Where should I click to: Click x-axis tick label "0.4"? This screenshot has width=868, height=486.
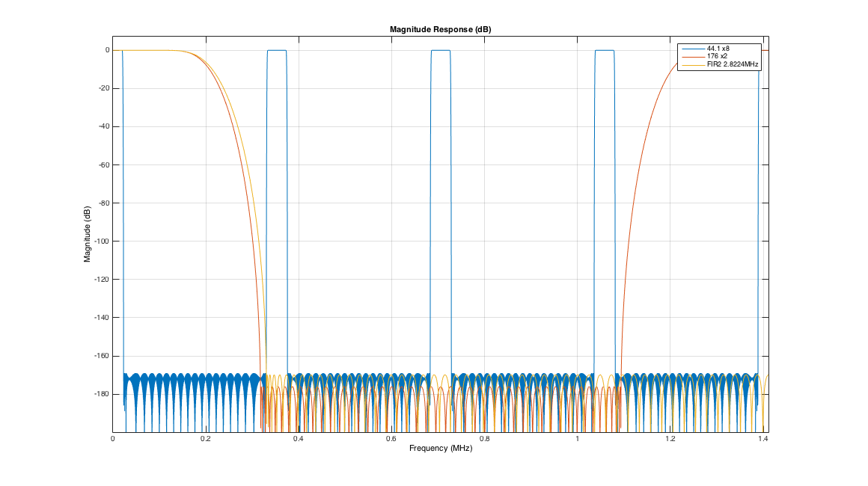pos(299,438)
